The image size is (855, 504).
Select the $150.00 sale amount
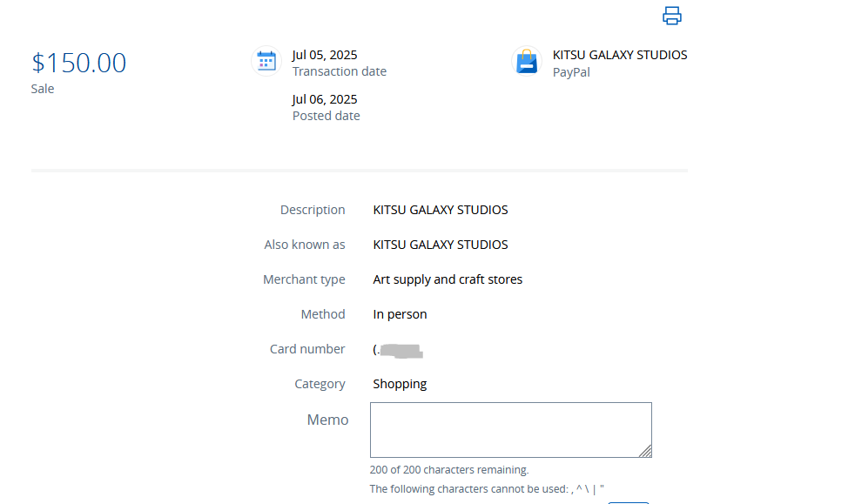(x=79, y=63)
